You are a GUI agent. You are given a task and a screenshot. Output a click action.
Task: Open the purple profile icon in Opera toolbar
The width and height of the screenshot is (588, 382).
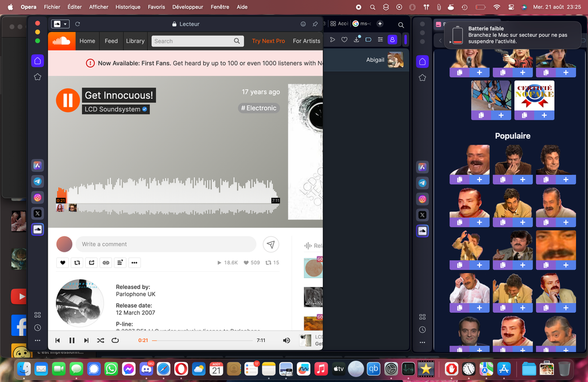pyautogui.click(x=392, y=40)
